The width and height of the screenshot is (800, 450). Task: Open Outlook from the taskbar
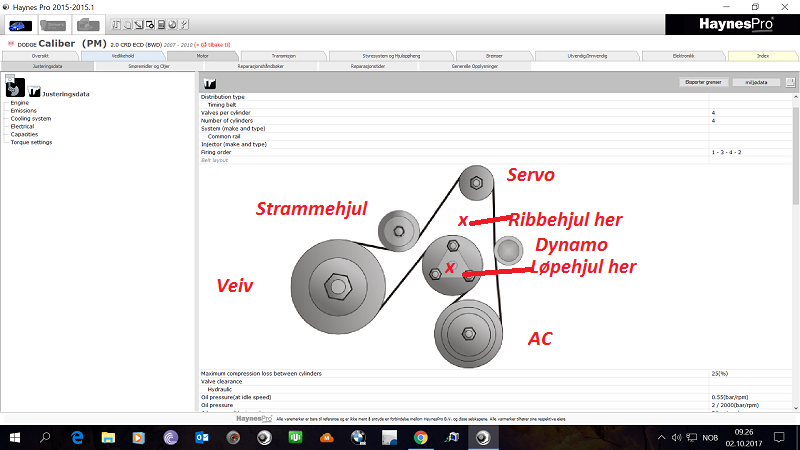(202, 437)
